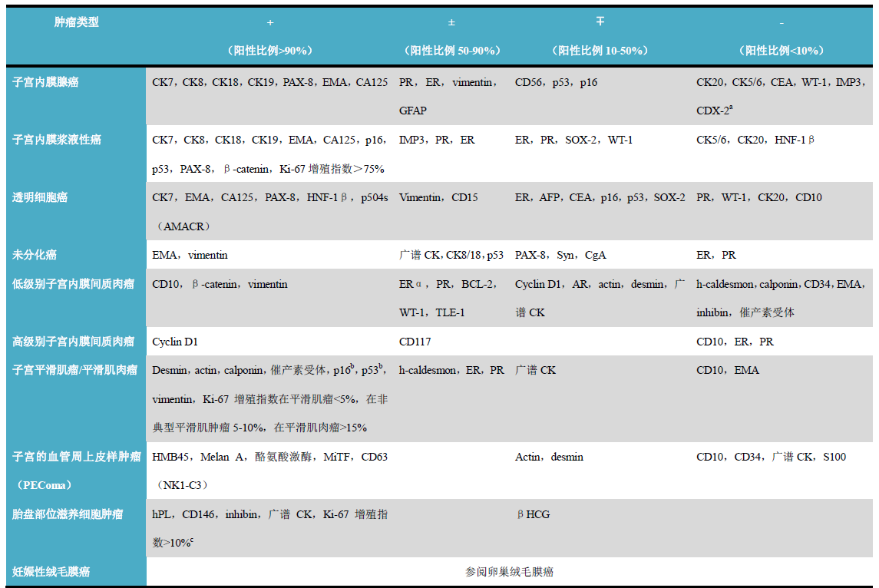
Task: Select the header text (阳性比例 50-90%)
Action: pos(452,51)
